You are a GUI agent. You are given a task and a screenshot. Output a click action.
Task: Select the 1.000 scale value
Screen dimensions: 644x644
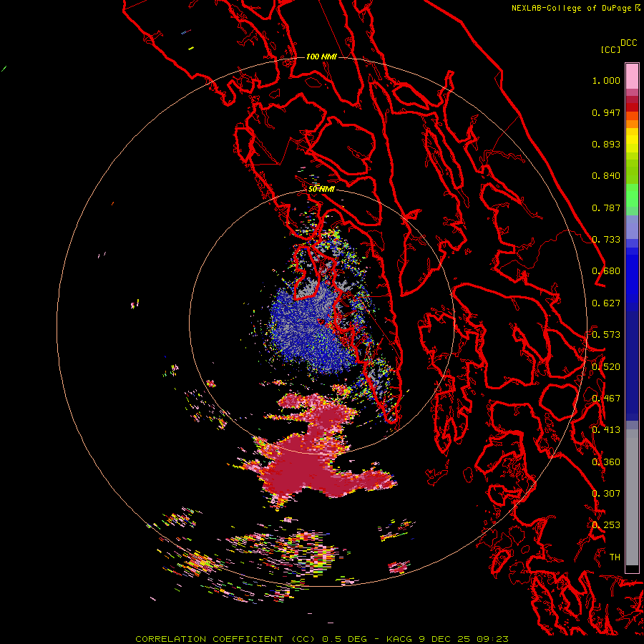[606, 80]
